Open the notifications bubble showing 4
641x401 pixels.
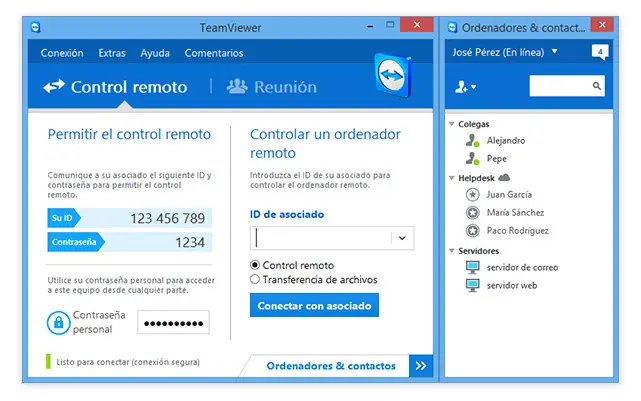[600, 52]
